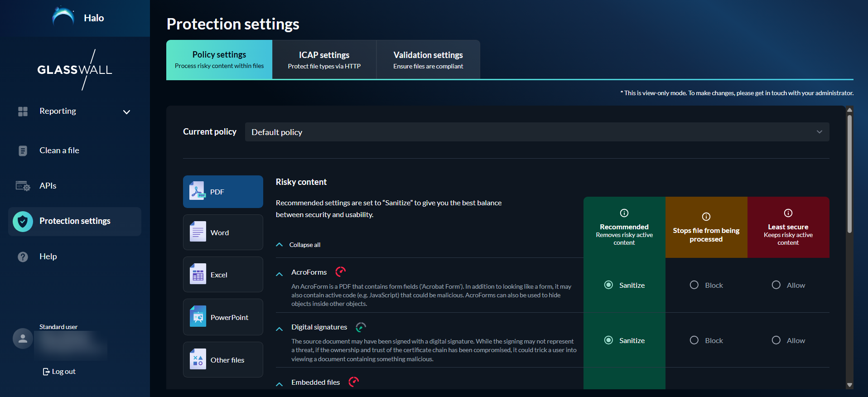The height and width of the screenshot is (397, 868).
Task: Select Sanitize for AcroForms
Action: (x=609, y=285)
